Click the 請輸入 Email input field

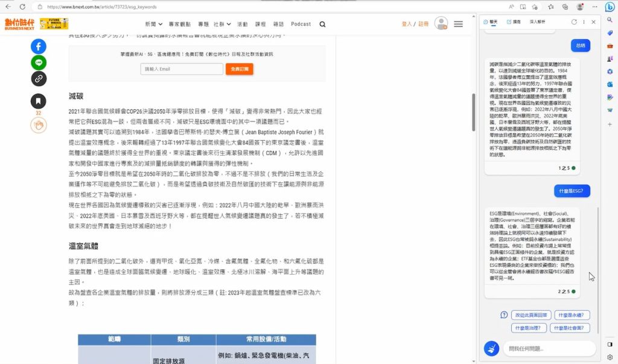(182, 69)
